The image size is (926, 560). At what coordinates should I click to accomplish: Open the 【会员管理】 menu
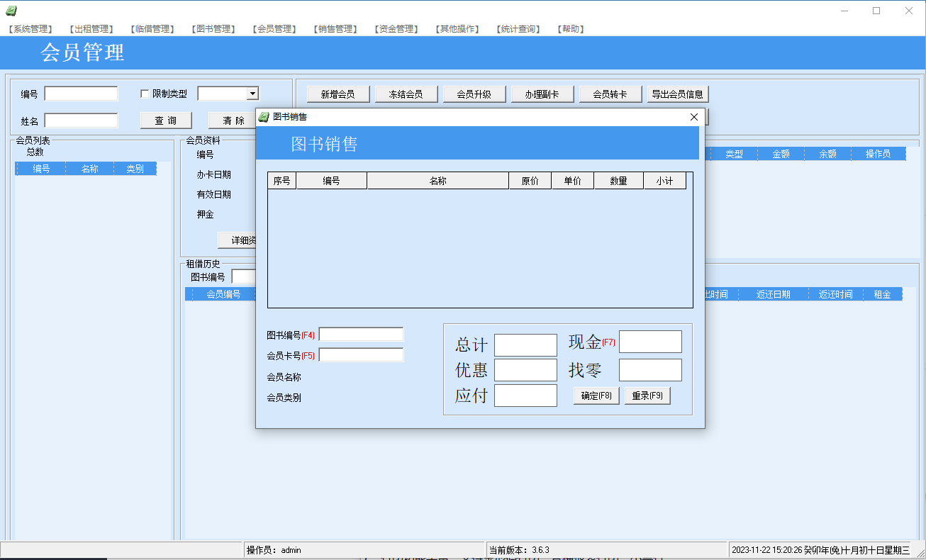tap(274, 29)
